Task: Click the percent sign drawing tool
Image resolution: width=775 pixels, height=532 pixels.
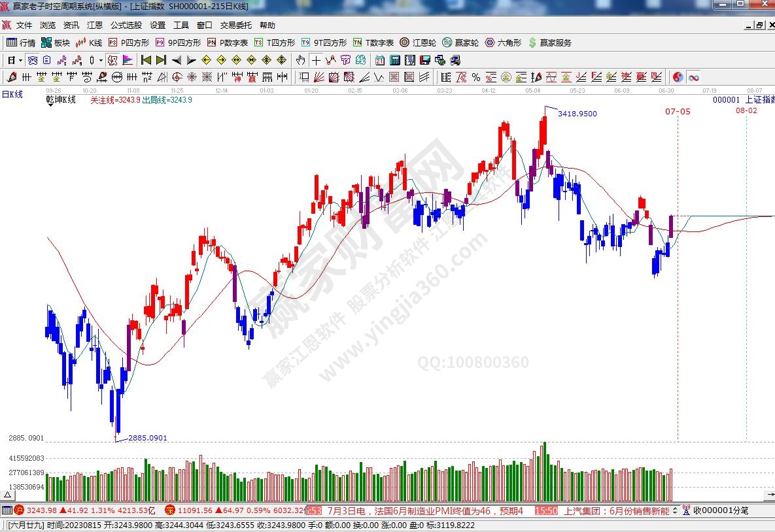Action: pyautogui.click(x=475, y=77)
